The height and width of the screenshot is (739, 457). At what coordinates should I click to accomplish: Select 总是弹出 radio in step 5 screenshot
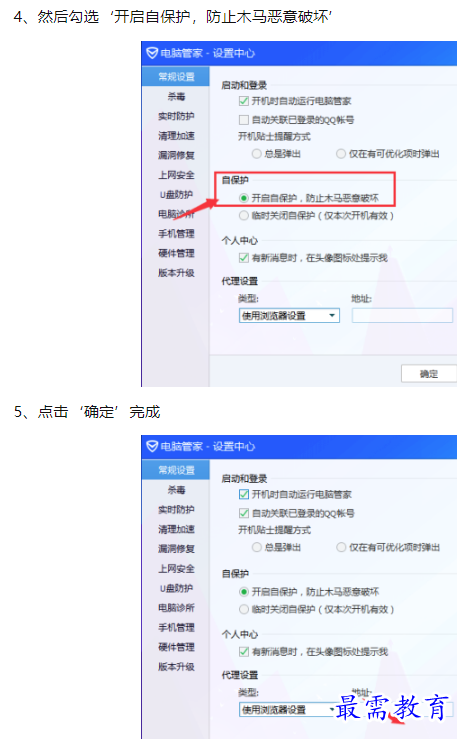[256, 547]
